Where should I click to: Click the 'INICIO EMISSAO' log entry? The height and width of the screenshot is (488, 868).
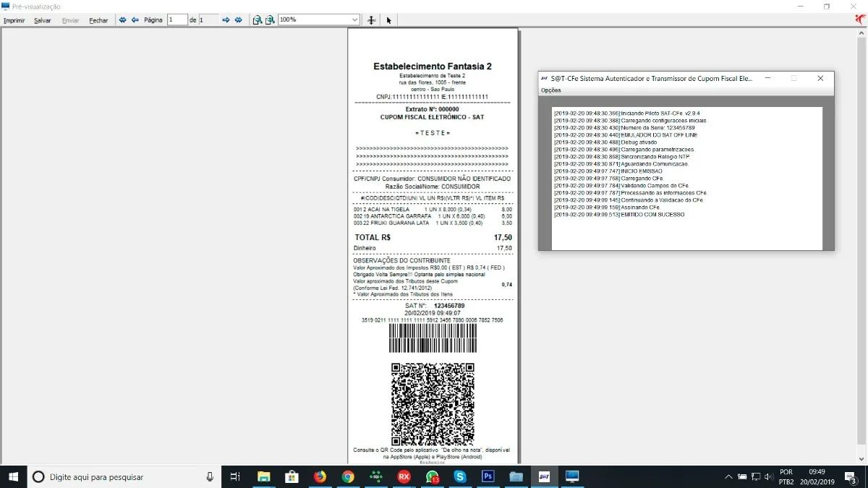(610, 171)
